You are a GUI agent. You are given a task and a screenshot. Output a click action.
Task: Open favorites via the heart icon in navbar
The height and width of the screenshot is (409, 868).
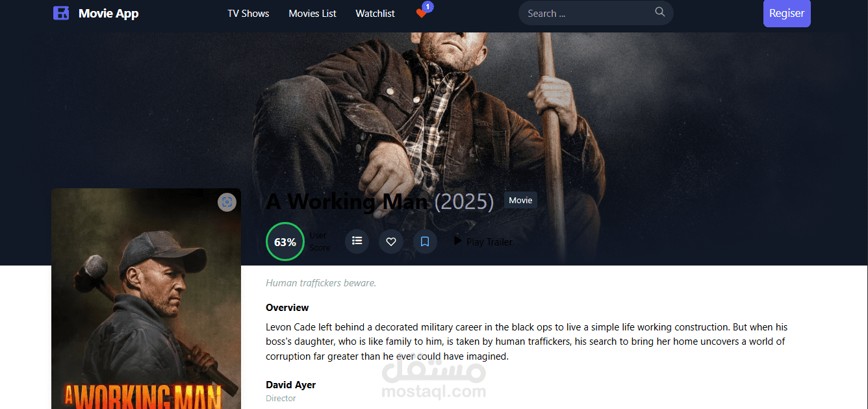click(x=421, y=14)
